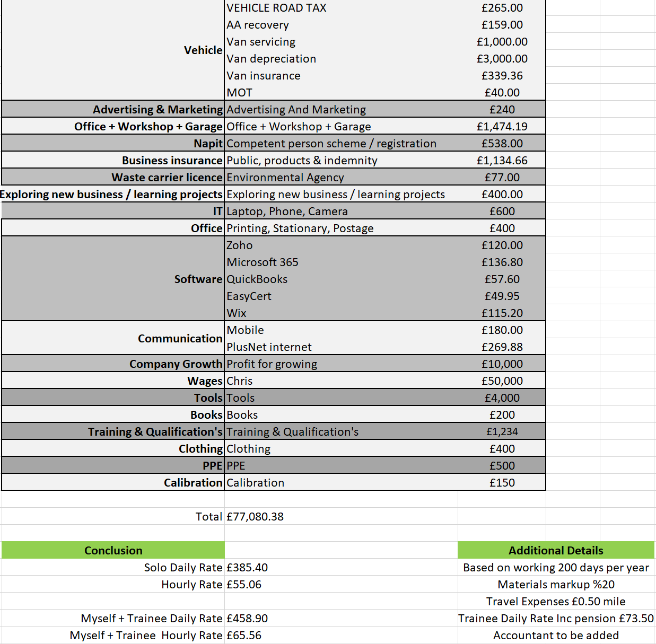Click the £4,000 tools amount

click(502, 398)
